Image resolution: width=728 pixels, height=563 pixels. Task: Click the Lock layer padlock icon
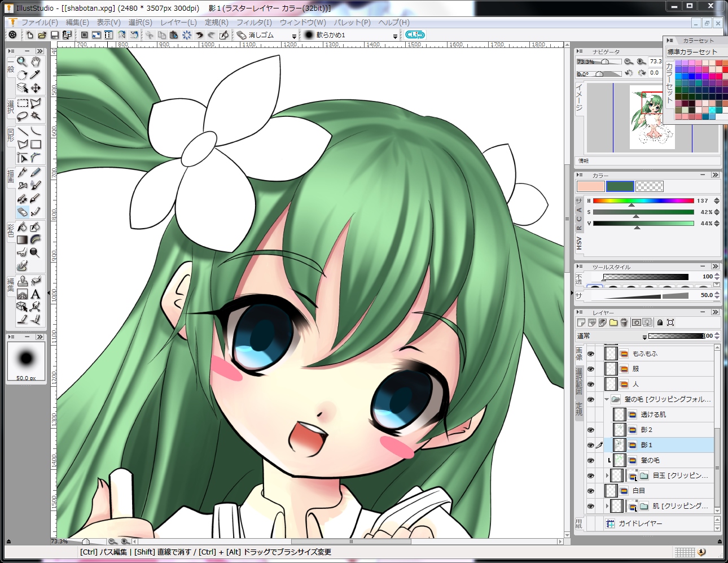[x=660, y=322]
